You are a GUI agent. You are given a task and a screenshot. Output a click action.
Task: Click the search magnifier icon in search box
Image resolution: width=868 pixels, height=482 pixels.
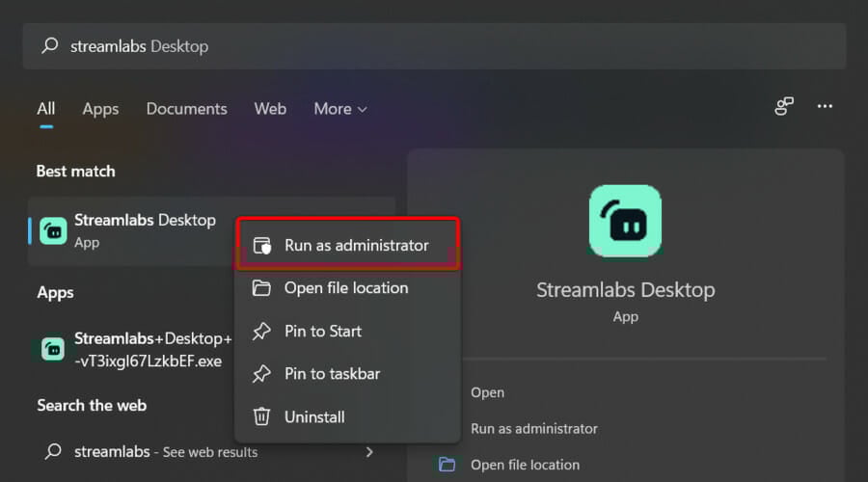tap(50, 45)
